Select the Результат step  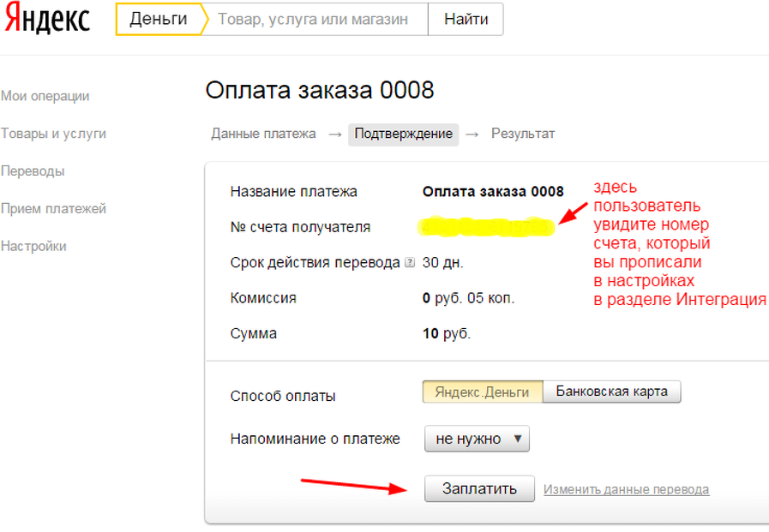tap(523, 134)
